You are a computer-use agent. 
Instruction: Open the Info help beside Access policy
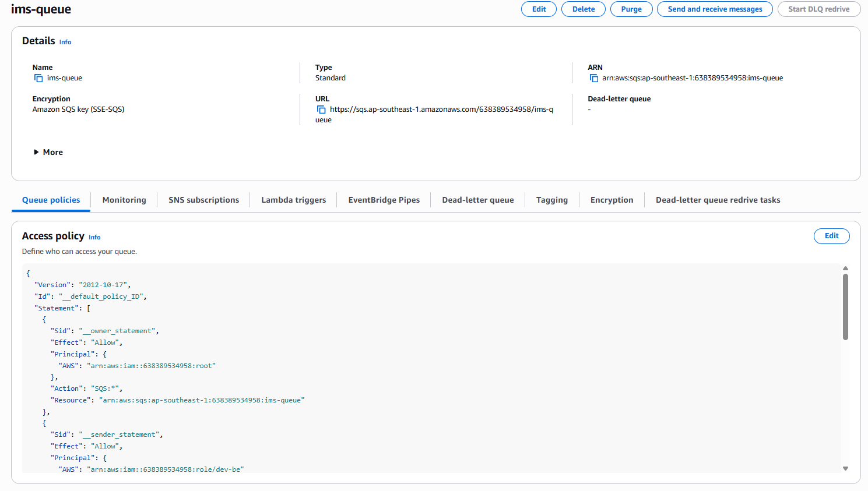point(94,237)
